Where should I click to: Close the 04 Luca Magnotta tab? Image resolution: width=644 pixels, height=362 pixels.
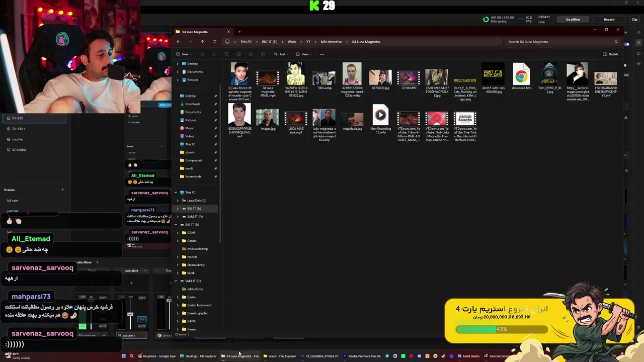[x=228, y=32]
